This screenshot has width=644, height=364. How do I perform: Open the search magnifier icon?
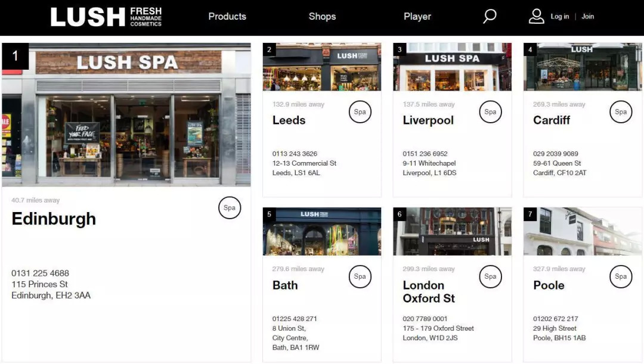pos(489,17)
